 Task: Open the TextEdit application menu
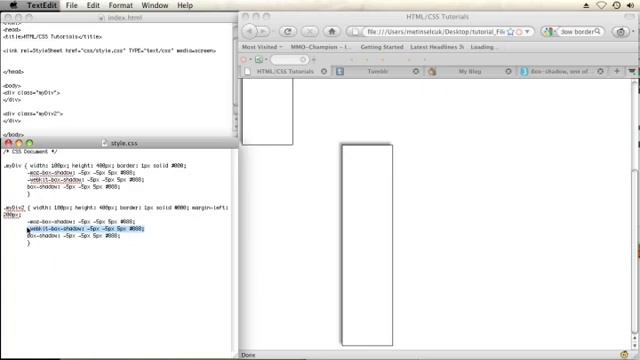(42, 5)
